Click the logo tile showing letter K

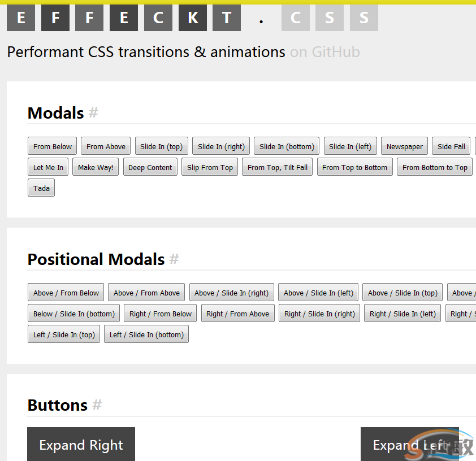(x=193, y=18)
